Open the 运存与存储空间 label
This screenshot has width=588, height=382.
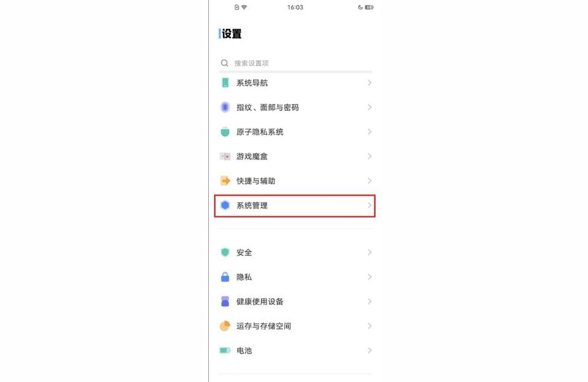click(263, 326)
